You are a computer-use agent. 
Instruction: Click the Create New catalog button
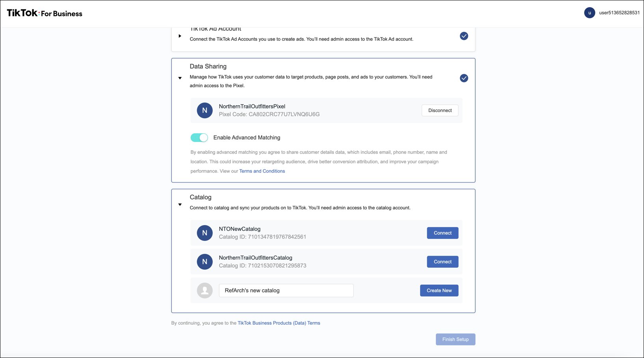pos(439,291)
